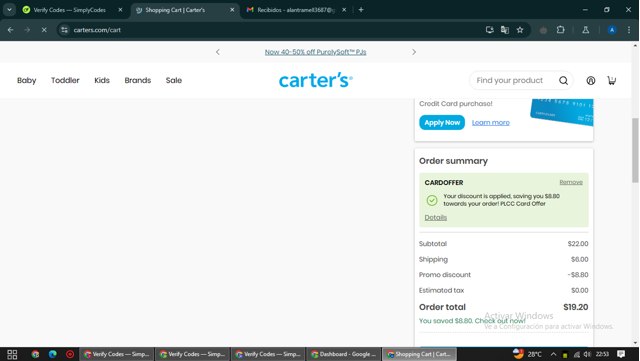Image resolution: width=640 pixels, height=361 pixels.
Task: Click Learn more about the credit card
Action: tap(491, 123)
